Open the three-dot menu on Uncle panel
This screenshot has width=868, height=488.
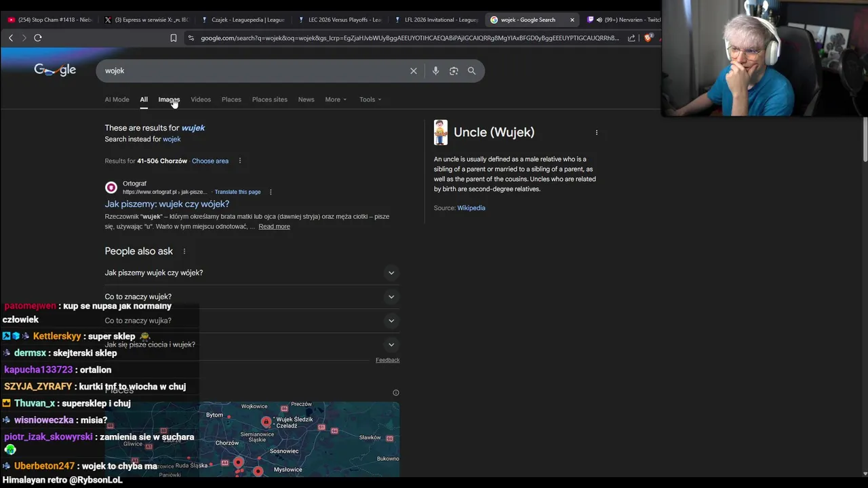click(x=597, y=132)
